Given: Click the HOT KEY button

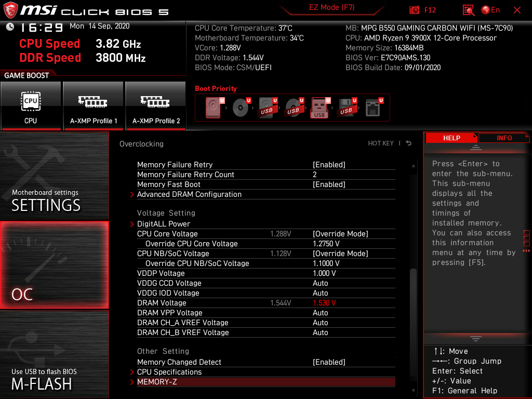Looking at the screenshot, I should (381, 143).
